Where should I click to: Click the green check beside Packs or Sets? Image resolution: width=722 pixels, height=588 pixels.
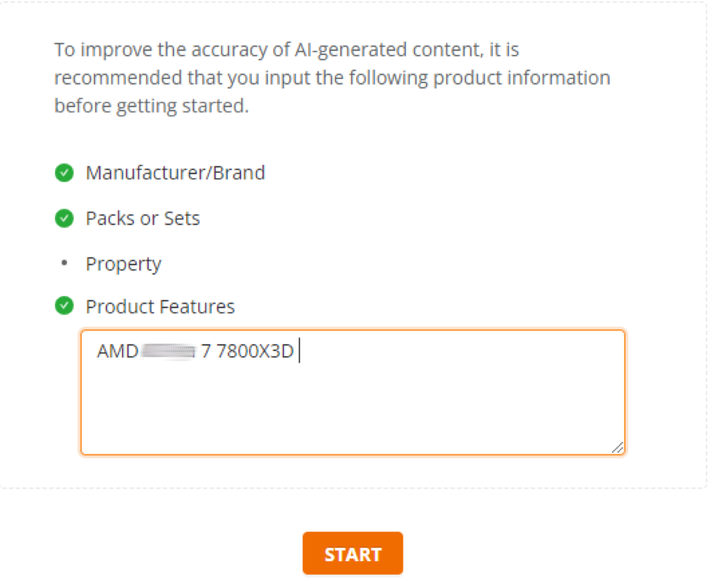64,219
